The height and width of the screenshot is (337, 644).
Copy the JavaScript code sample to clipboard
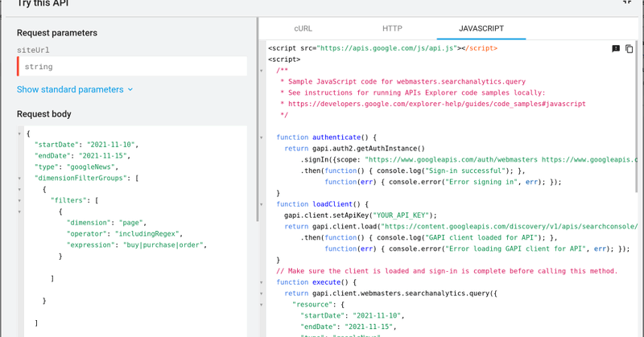click(x=629, y=49)
